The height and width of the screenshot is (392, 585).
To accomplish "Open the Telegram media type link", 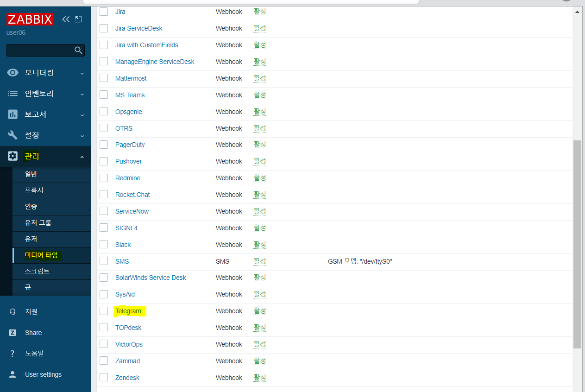I will [128, 311].
